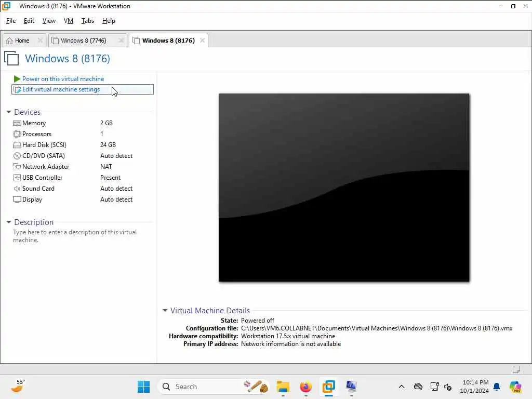The image size is (532, 399).
Task: Select the Windows 8 (8176) tab
Action: 168,41
